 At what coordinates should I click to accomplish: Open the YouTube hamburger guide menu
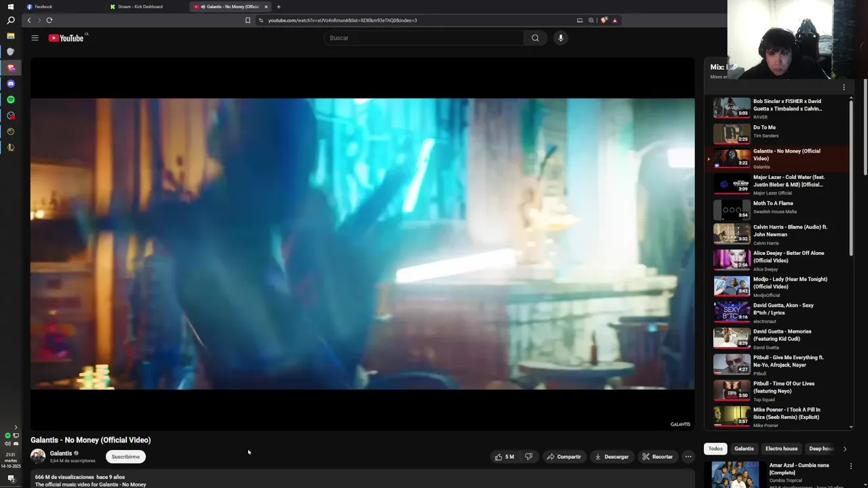click(x=35, y=38)
